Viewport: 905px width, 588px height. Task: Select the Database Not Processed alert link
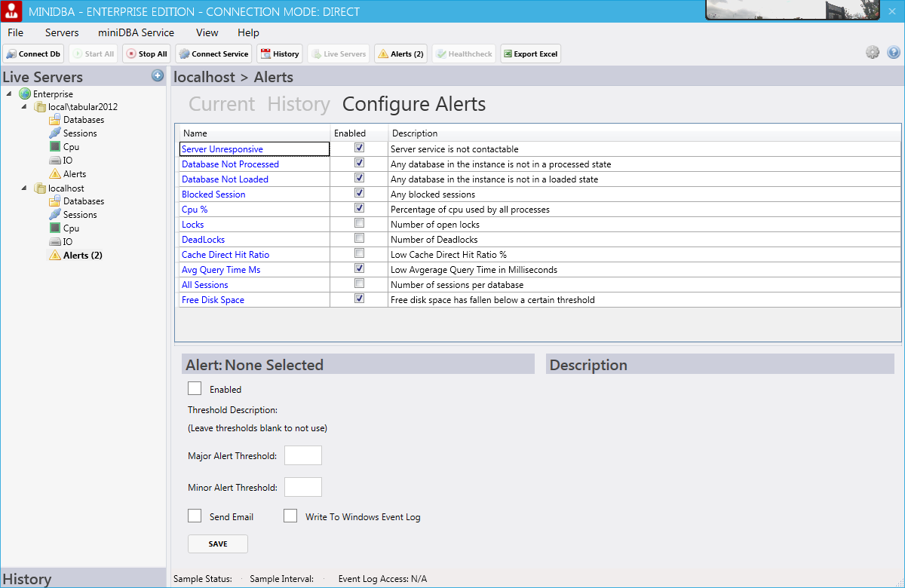(230, 164)
